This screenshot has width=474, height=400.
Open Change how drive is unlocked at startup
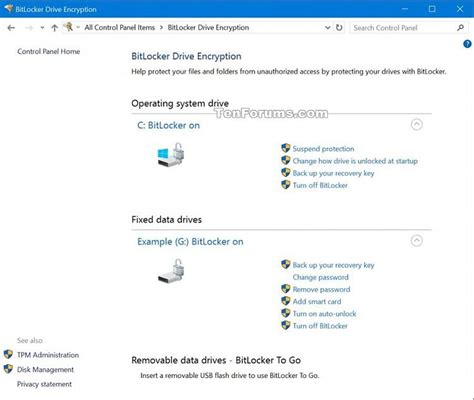tap(355, 161)
